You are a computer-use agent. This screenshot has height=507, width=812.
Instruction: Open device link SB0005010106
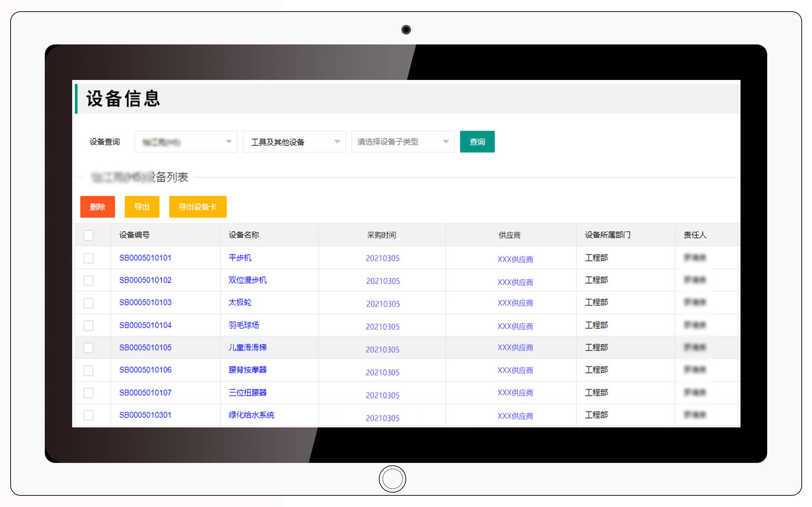coord(145,370)
